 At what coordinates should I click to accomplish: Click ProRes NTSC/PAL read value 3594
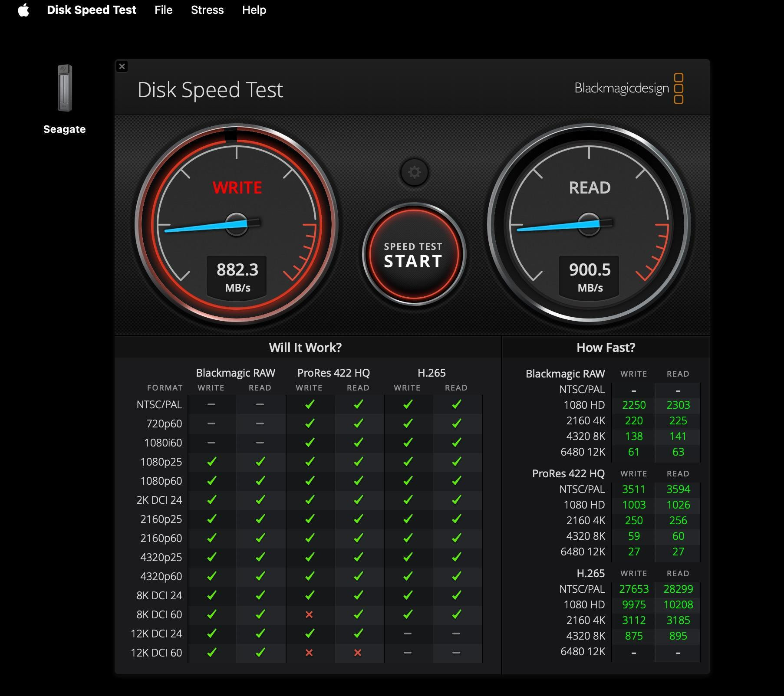pos(678,489)
